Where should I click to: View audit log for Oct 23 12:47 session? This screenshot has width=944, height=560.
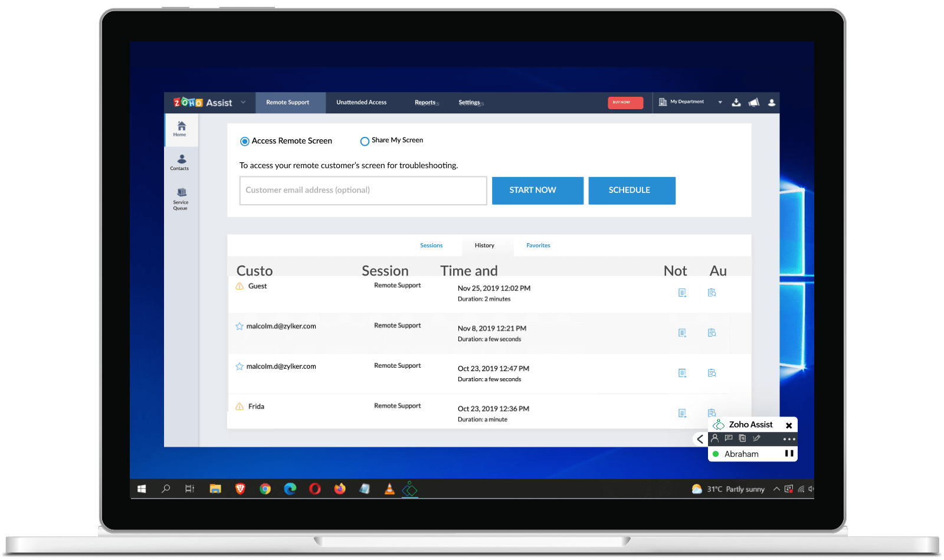pyautogui.click(x=712, y=373)
